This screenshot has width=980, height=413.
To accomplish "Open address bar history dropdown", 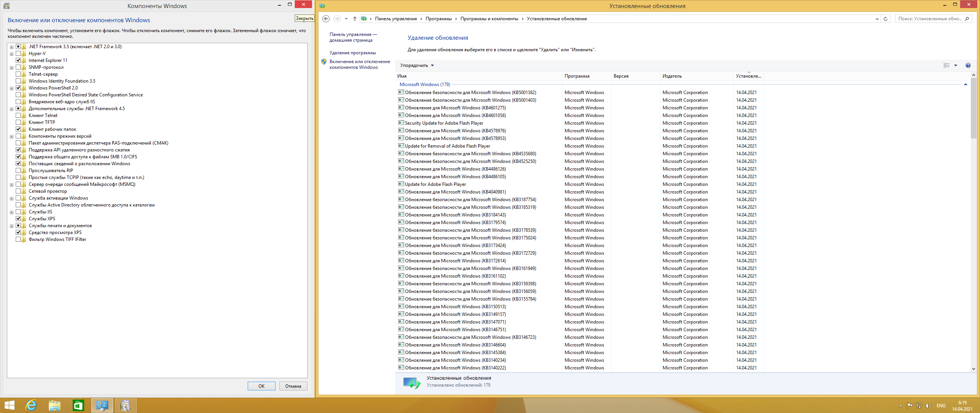I will click(877, 19).
